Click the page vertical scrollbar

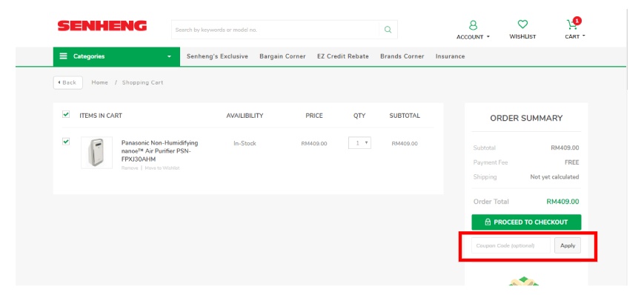click(628, 50)
